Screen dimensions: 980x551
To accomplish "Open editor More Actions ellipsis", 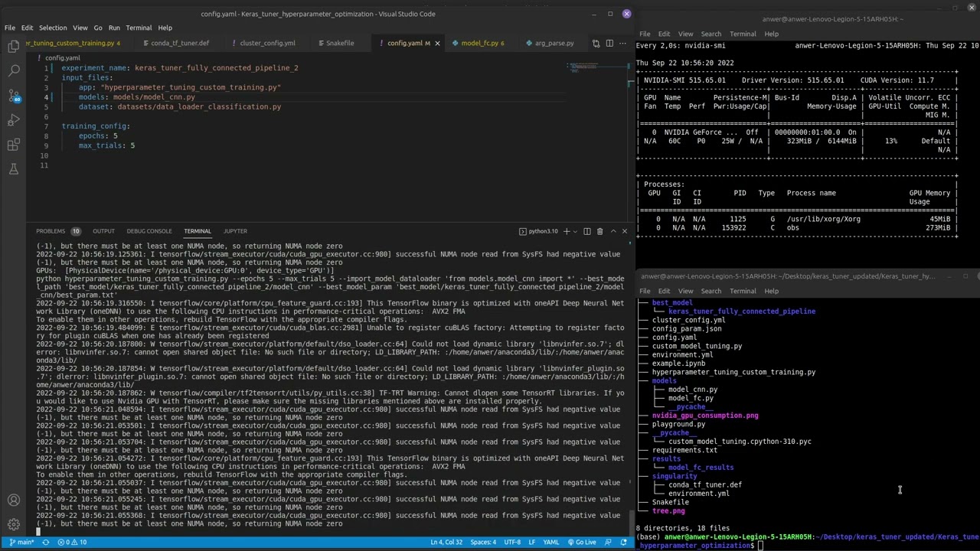I will (x=623, y=43).
